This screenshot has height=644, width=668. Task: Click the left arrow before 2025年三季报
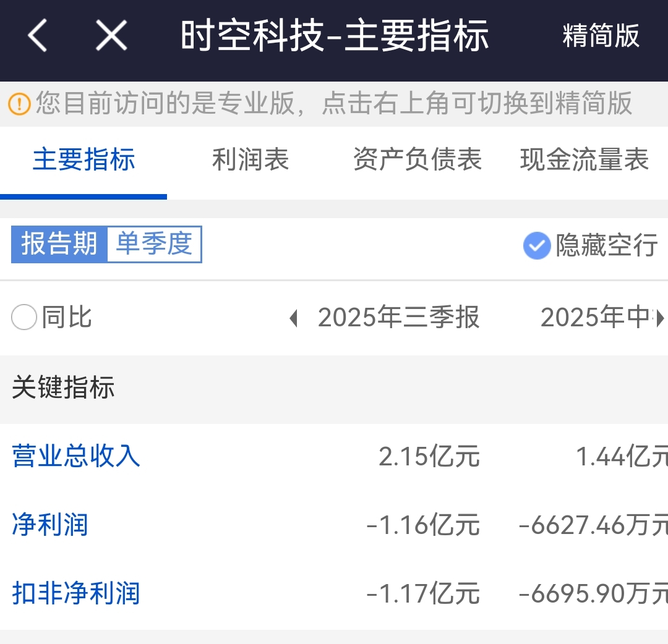(x=294, y=318)
